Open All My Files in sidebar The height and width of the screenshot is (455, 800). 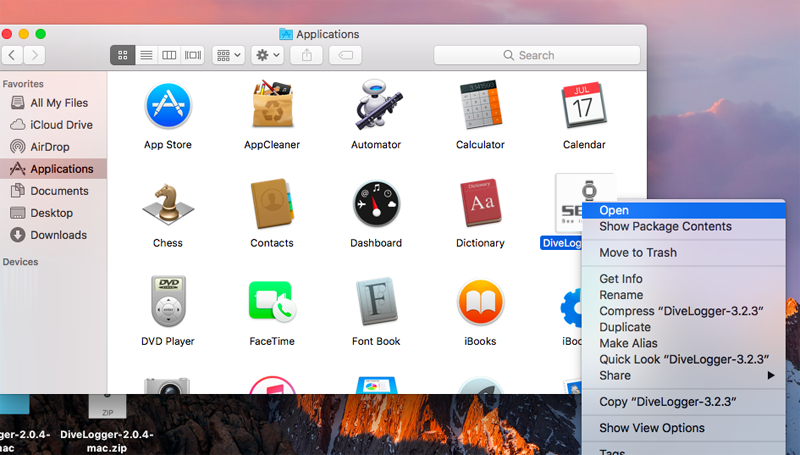click(53, 103)
